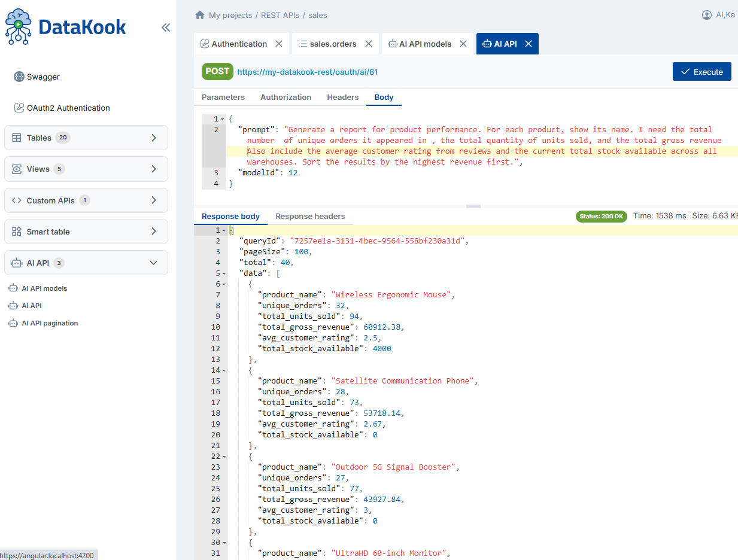
Task: Close the Authentication tab
Action: [278, 44]
